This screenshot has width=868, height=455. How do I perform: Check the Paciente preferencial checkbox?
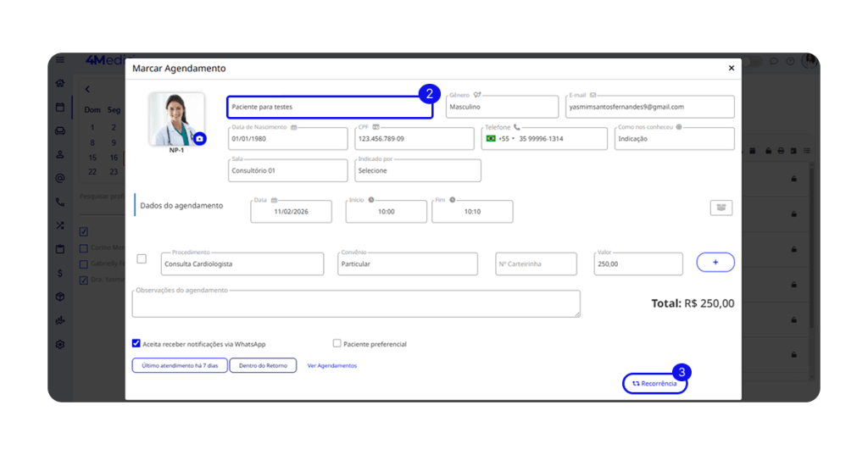(x=337, y=344)
